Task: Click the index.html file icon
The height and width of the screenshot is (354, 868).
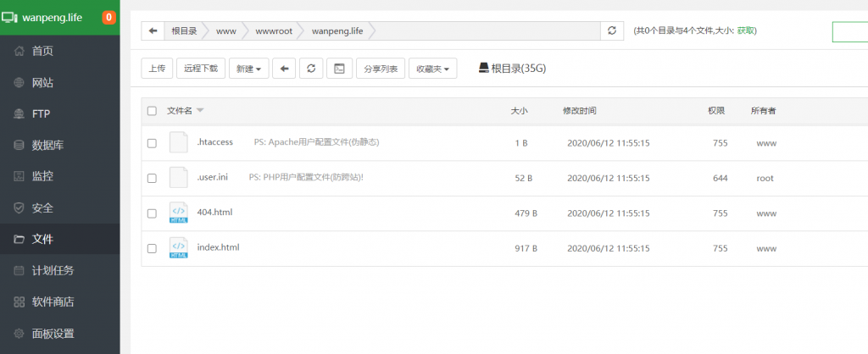Action: [x=178, y=248]
